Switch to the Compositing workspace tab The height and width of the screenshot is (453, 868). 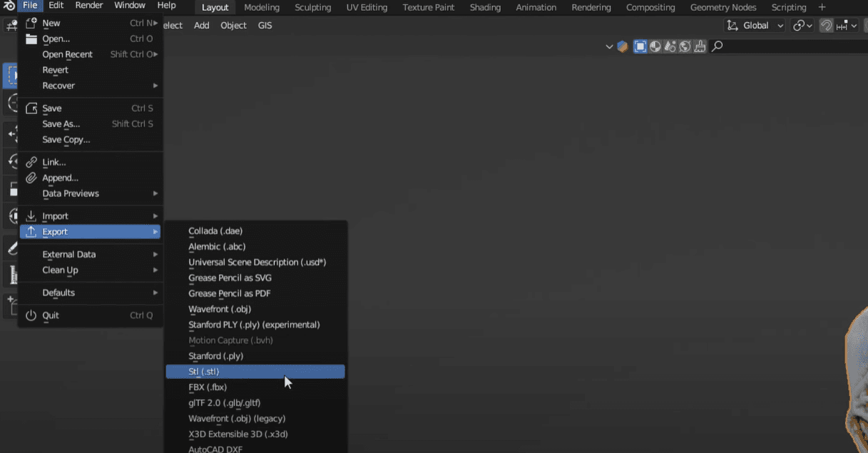point(650,7)
